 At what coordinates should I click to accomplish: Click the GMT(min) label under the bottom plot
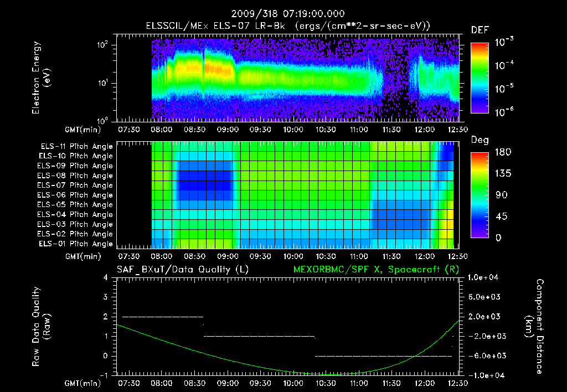(x=83, y=383)
